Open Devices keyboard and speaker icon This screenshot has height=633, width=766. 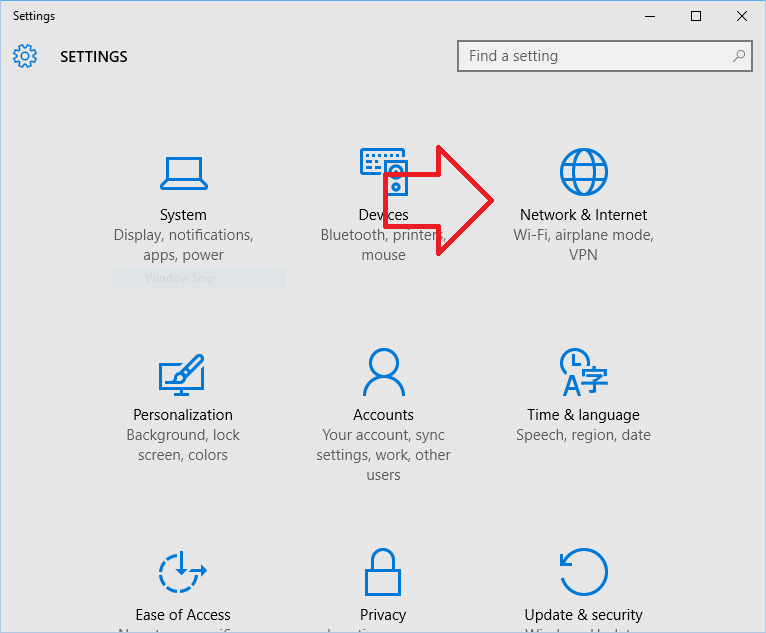(x=384, y=171)
